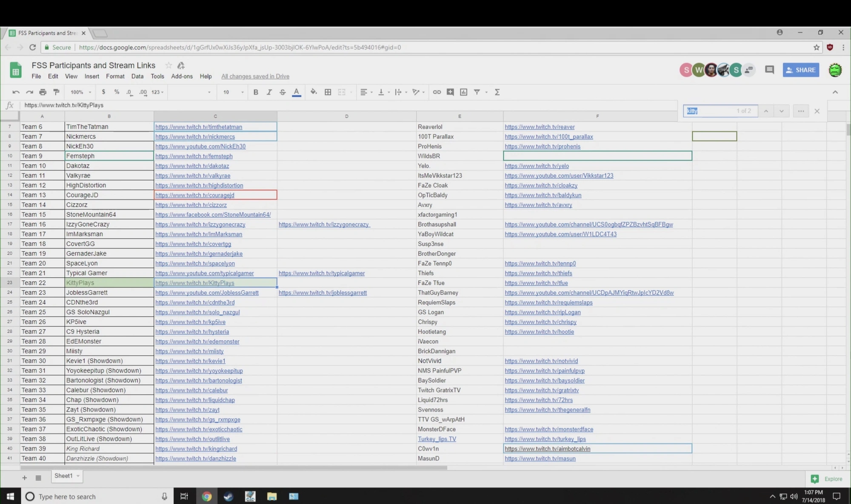851x504 pixels.
Task: Collapse the toolbar with the chevron
Action: tap(835, 92)
